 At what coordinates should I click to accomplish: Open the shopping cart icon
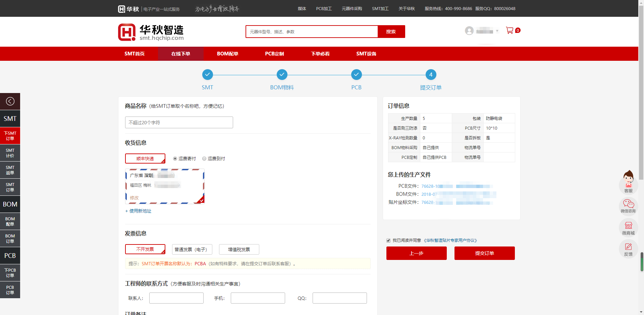[509, 31]
